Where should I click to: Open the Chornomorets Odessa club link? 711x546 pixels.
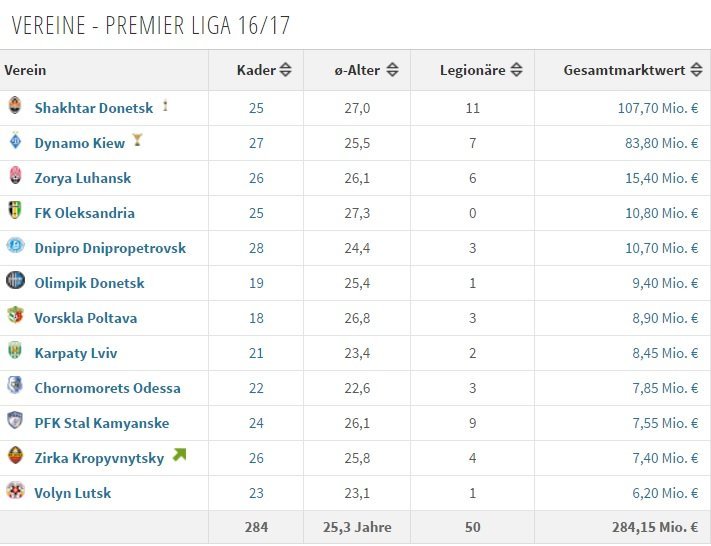pyautogui.click(x=107, y=388)
